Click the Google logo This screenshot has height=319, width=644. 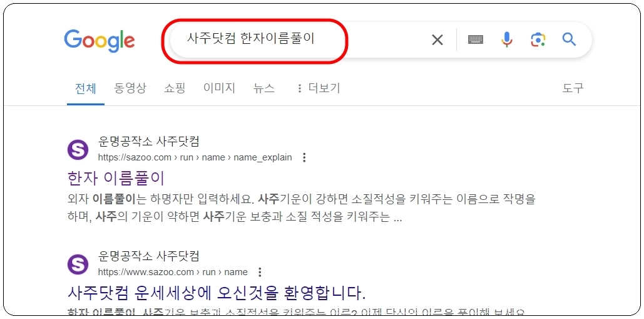(100, 40)
